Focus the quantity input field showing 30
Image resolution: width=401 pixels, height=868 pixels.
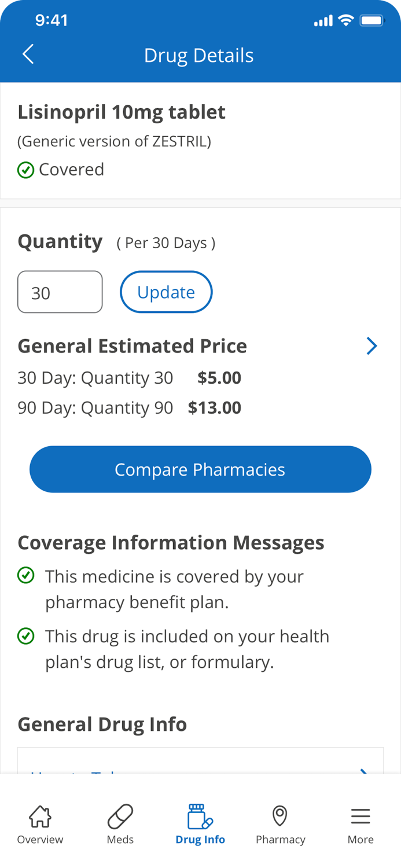click(x=60, y=292)
